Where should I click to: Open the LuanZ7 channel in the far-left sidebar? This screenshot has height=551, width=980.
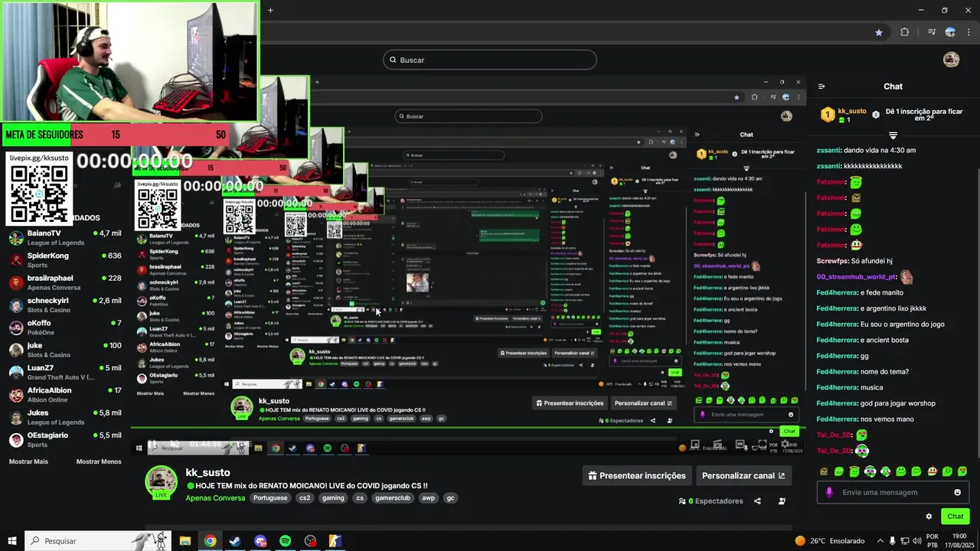(x=65, y=372)
